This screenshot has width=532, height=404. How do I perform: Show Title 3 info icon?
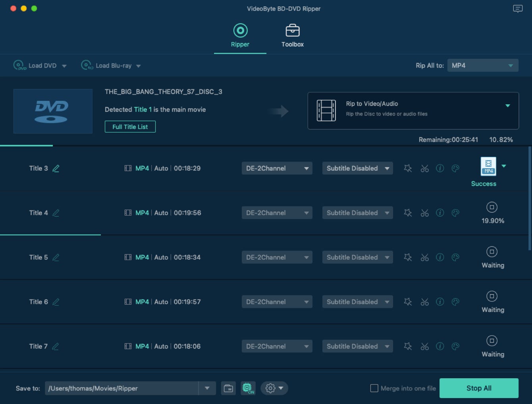pyautogui.click(x=440, y=168)
